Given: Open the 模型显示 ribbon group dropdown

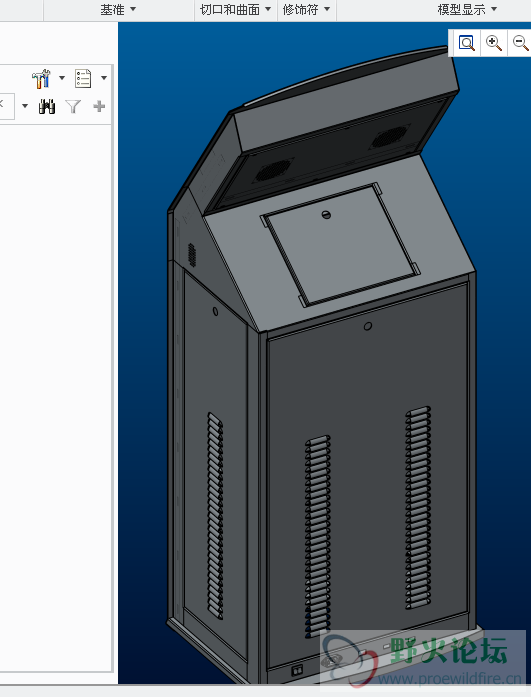Looking at the screenshot, I should click(467, 9).
